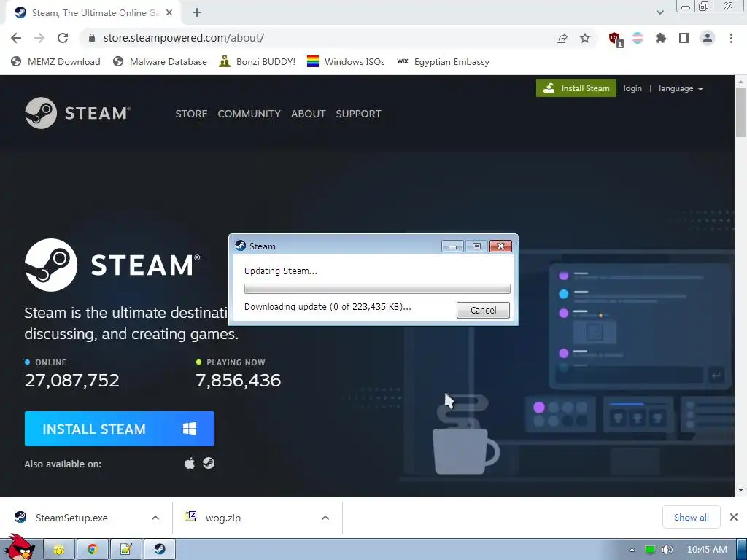Switch to Chrome in the taskbar
Viewport: 747px width, 560px height.
tap(93, 550)
